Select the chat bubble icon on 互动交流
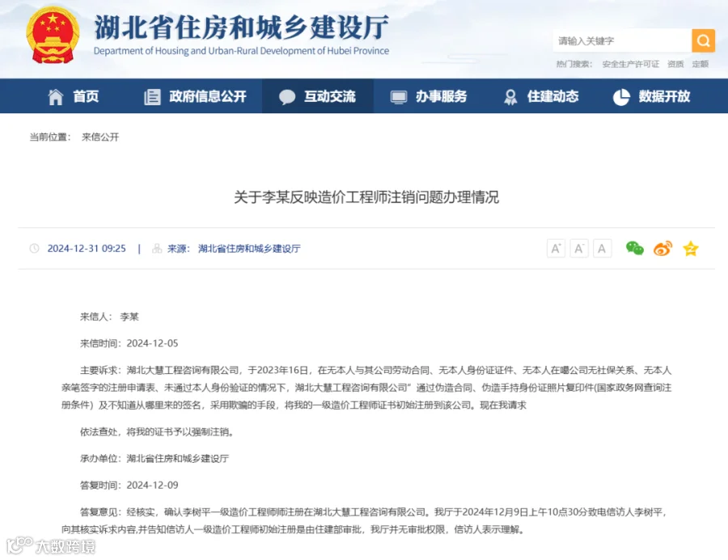Viewport: 728px width, 560px height. (289, 96)
